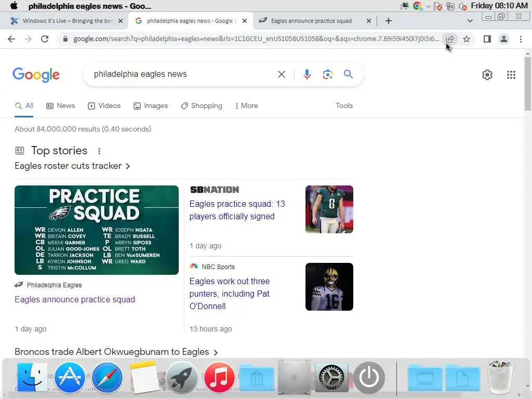Viewport: 532px width, 399px height.
Task: Open Eagles practice squad: 13 players link
Action: pos(237,210)
